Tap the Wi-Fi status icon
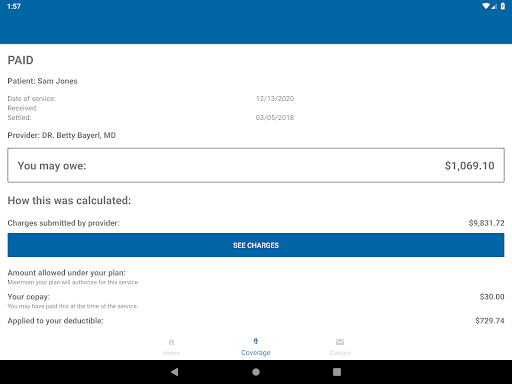This screenshot has height=384, width=512. tap(486, 6)
